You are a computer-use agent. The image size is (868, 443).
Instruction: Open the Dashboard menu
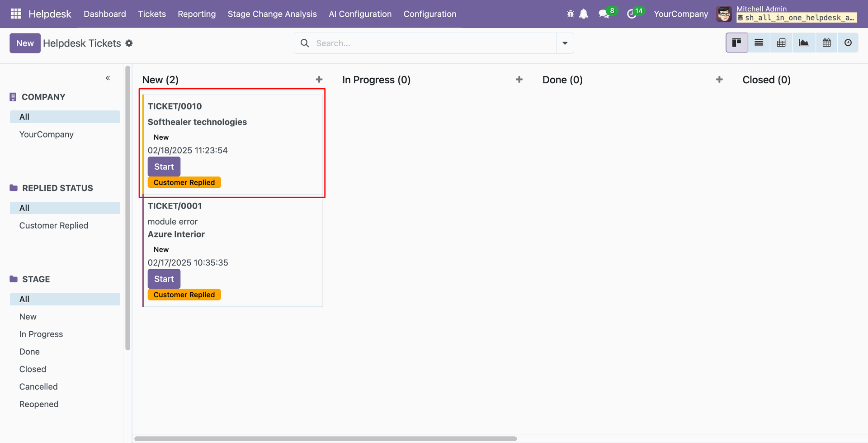pos(105,14)
